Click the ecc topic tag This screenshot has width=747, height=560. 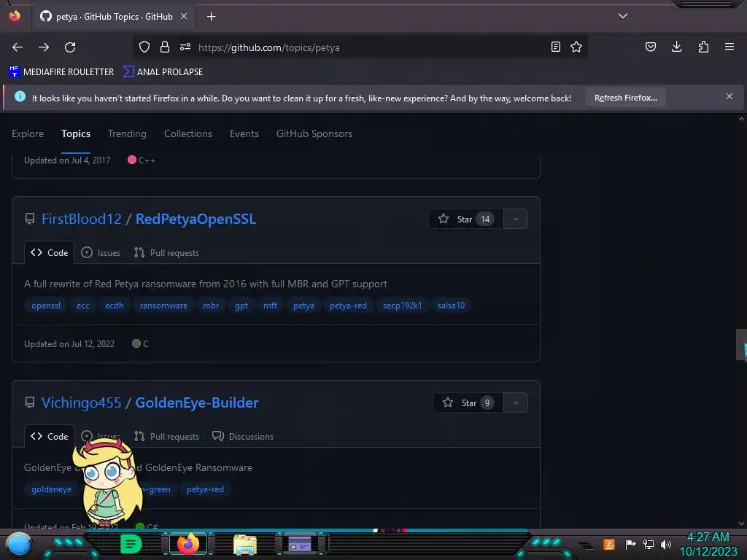pyautogui.click(x=83, y=306)
